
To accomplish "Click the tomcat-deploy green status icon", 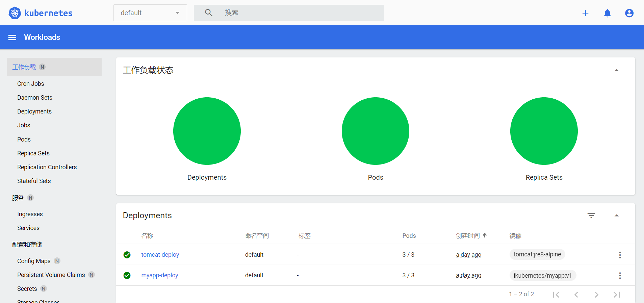I will pos(127,255).
